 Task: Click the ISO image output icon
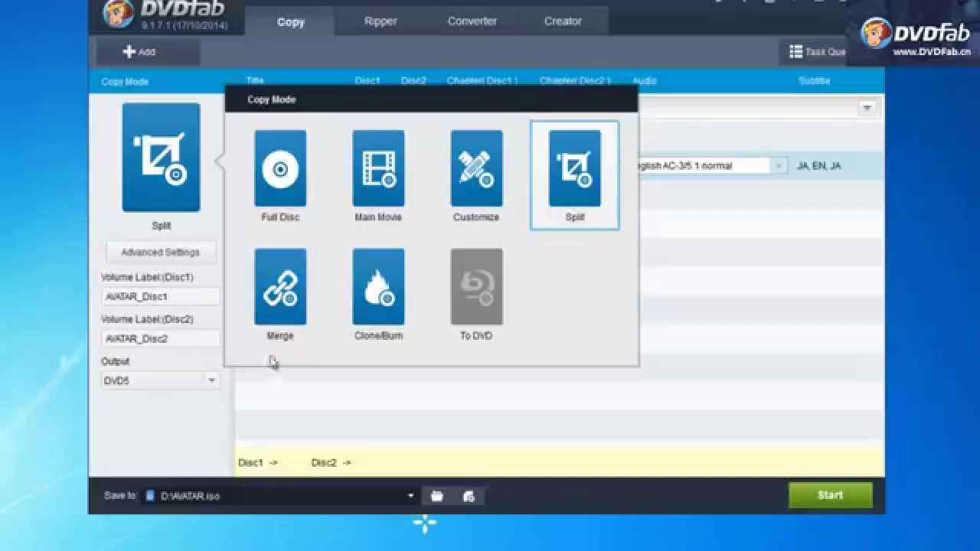click(469, 496)
